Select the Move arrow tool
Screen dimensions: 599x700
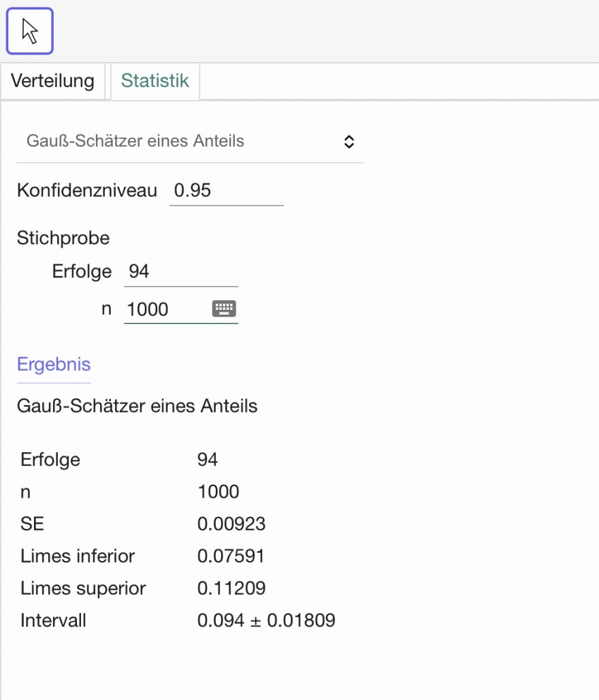pos(30,31)
